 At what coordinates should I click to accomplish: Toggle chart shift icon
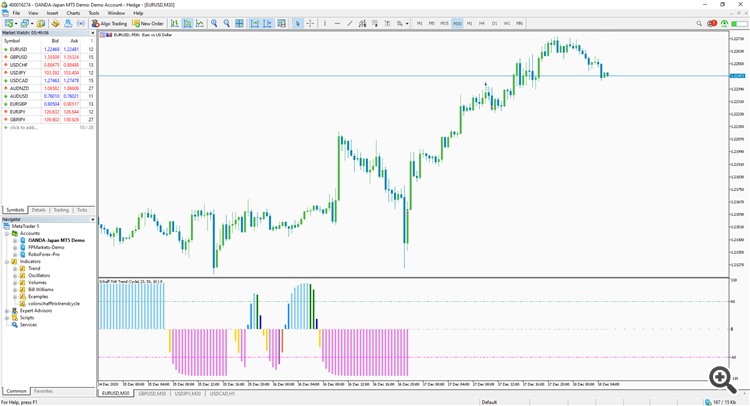[267, 23]
